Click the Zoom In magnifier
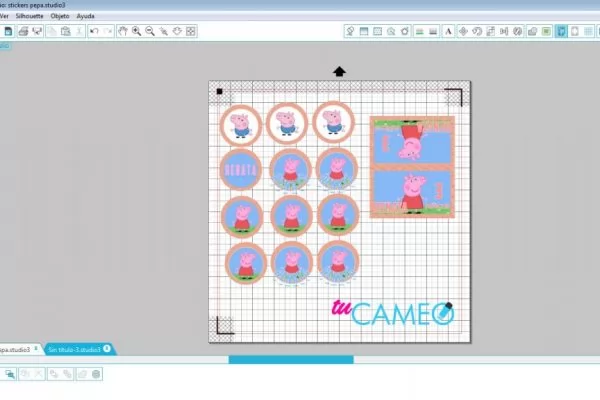 (136, 31)
